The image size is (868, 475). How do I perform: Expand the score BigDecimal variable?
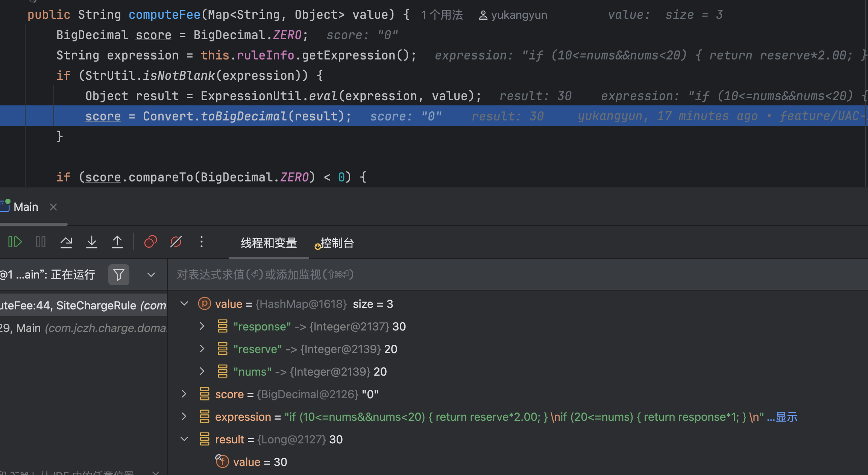[x=184, y=394]
